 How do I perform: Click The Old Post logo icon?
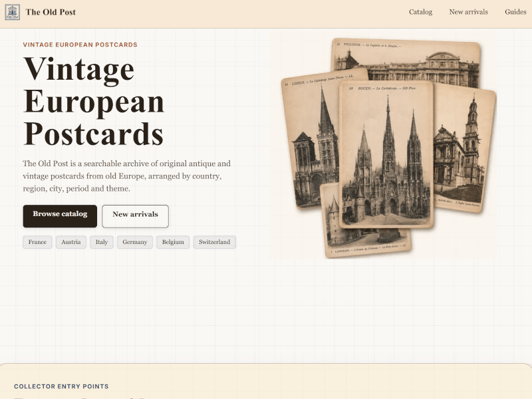12,12
